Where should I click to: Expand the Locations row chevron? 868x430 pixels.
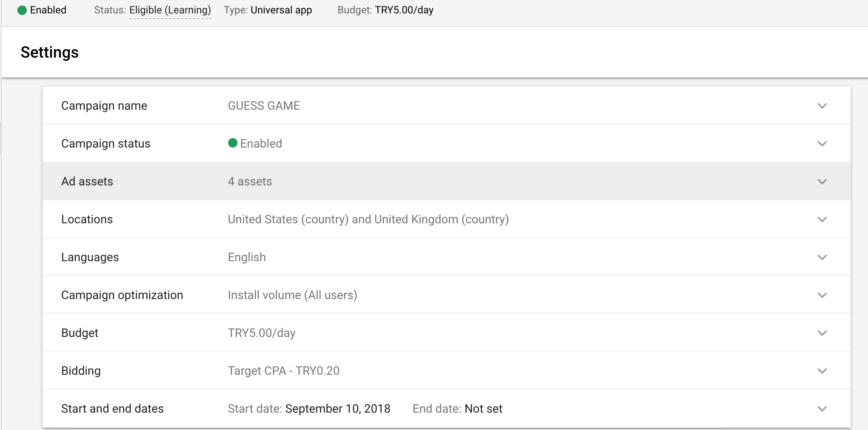click(x=822, y=219)
